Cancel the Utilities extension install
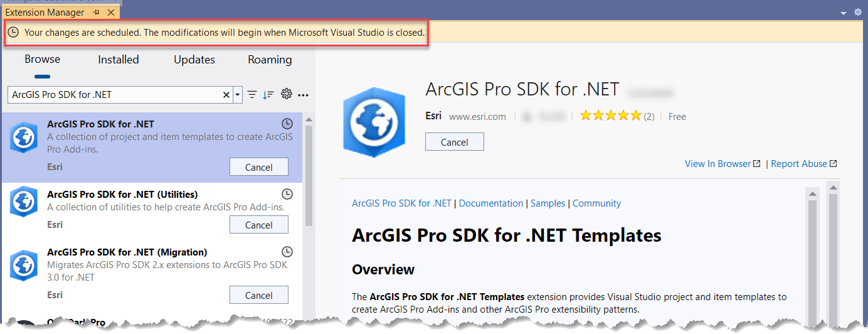 tap(259, 225)
